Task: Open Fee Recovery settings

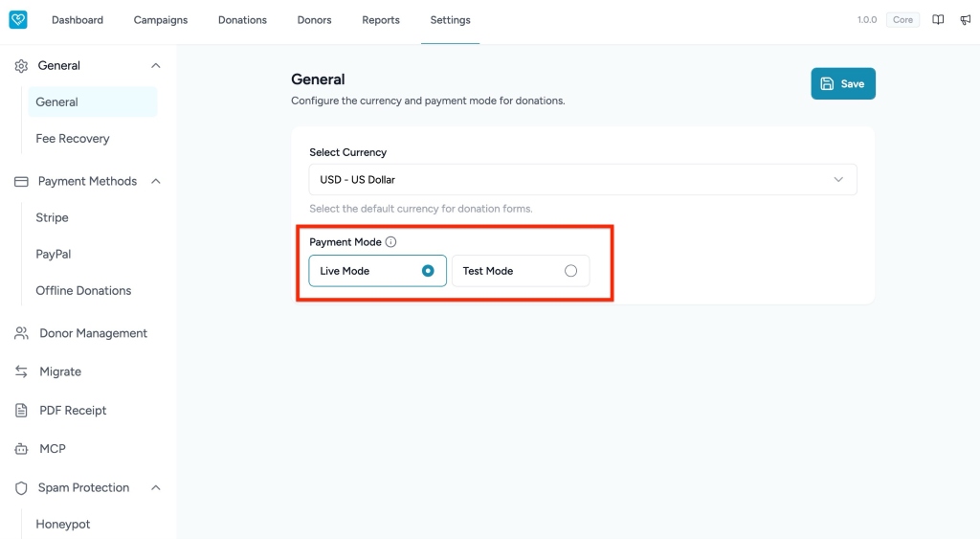Action: 73,139
